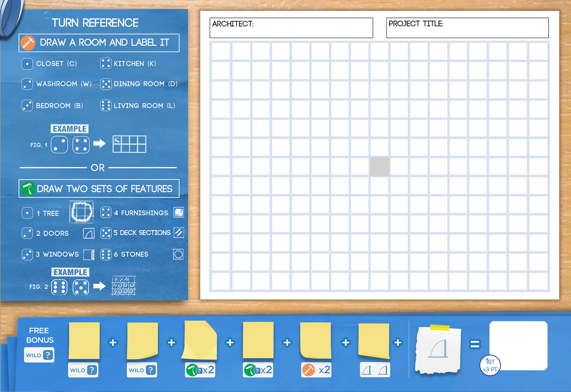Click the green paint roller icon beside Draw Two Sets
Image resolution: width=571 pixels, height=392 pixels.
click(28, 189)
